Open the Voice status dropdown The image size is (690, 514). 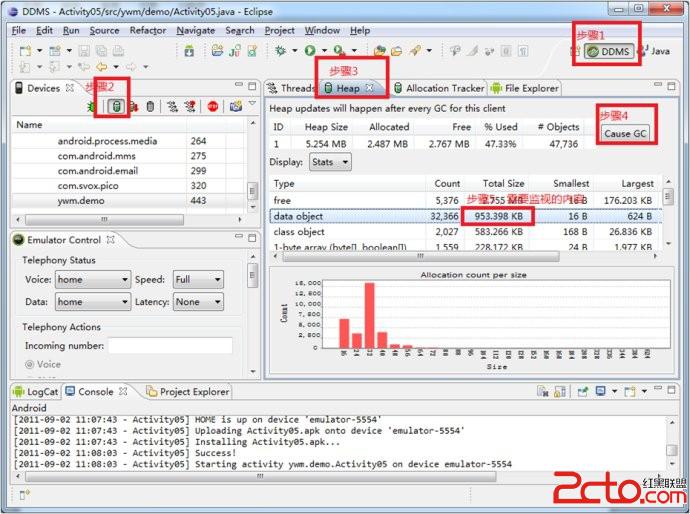pyautogui.click(x=92, y=280)
